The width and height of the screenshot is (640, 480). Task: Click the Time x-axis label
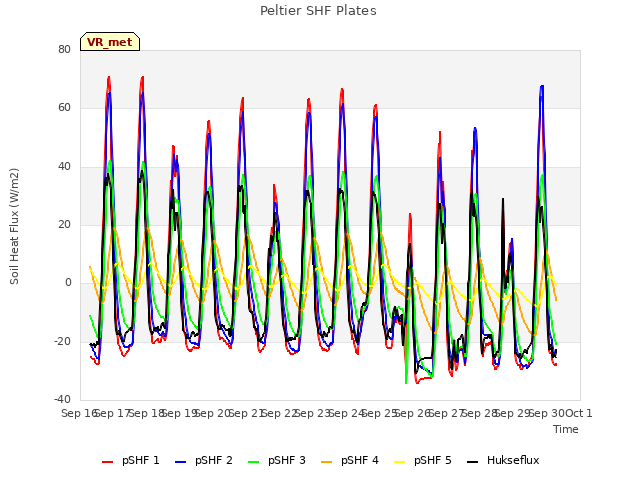(x=566, y=429)
